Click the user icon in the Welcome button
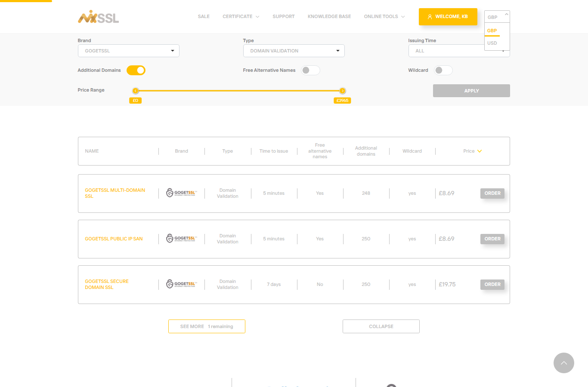The width and height of the screenshot is (588, 387). click(430, 17)
